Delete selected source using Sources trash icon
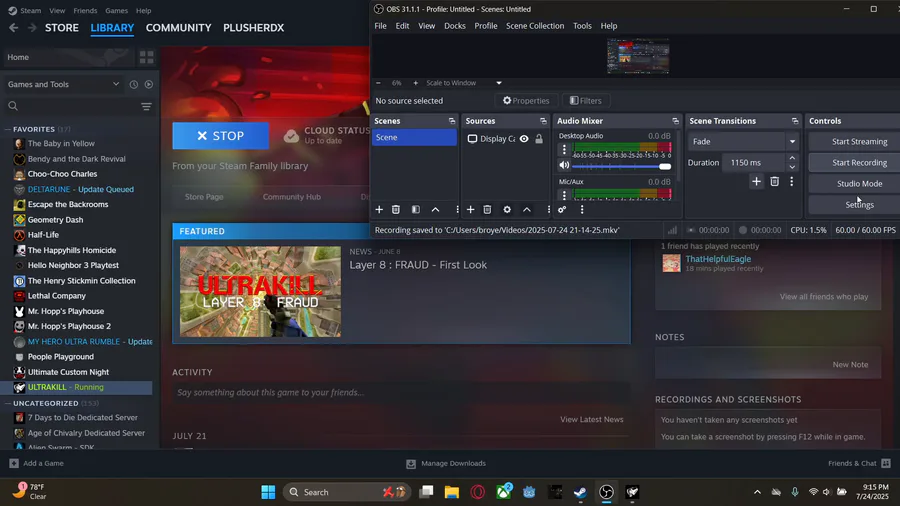The width and height of the screenshot is (900, 506). (x=487, y=209)
